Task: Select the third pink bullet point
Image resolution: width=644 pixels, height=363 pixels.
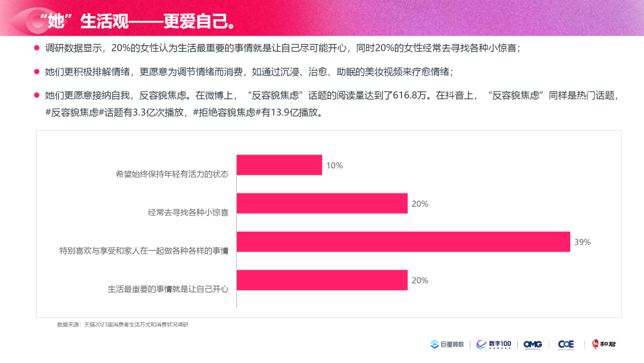Action: tap(36, 96)
